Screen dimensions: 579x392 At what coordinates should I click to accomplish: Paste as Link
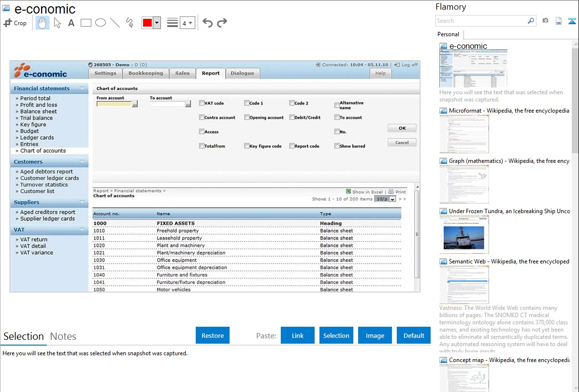pyautogui.click(x=298, y=335)
